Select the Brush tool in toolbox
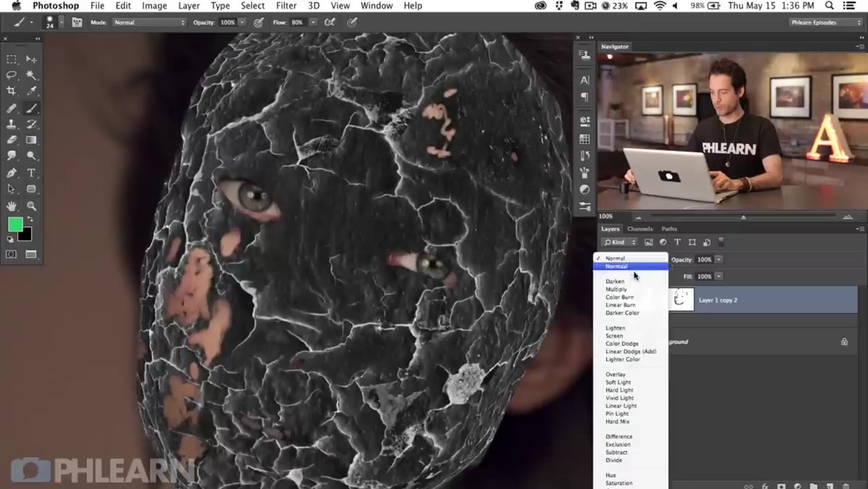 pyautogui.click(x=31, y=109)
